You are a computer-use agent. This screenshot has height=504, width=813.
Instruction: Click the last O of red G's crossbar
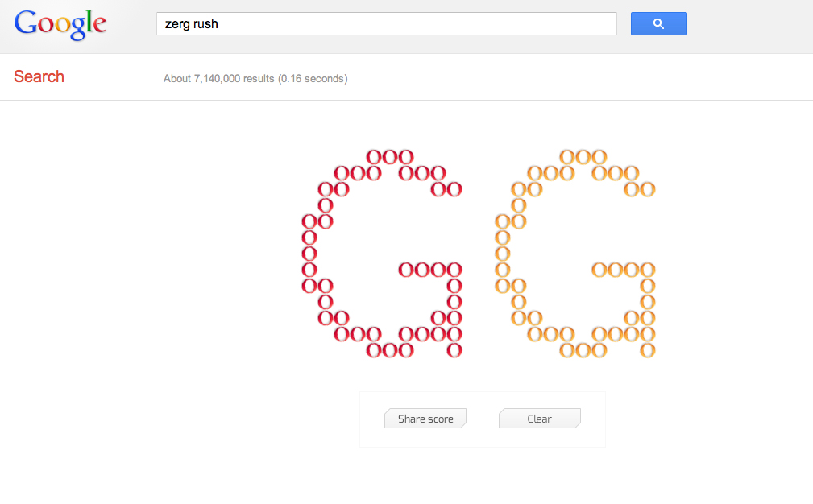[x=454, y=270]
